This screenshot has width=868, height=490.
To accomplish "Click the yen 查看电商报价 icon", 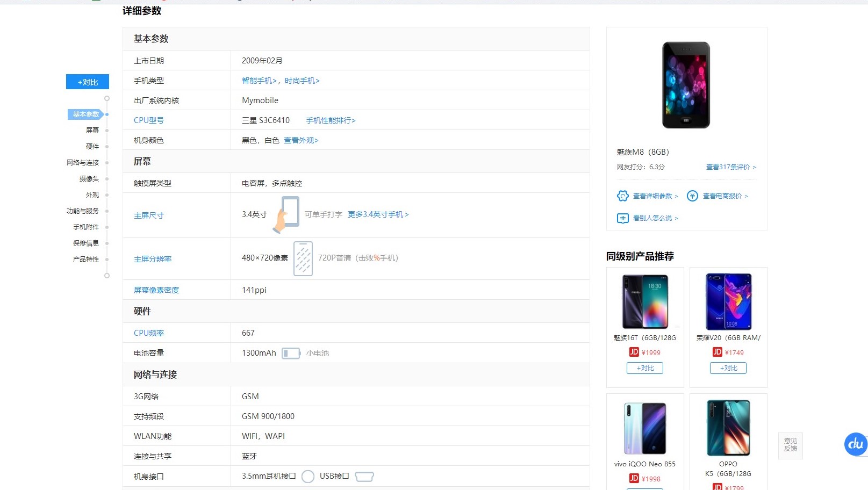I will (x=692, y=196).
